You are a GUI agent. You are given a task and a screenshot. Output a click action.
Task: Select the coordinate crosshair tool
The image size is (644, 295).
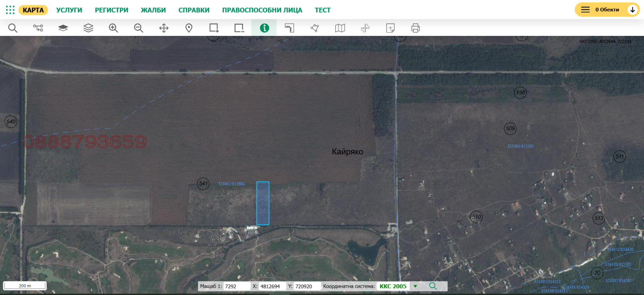pos(365,28)
